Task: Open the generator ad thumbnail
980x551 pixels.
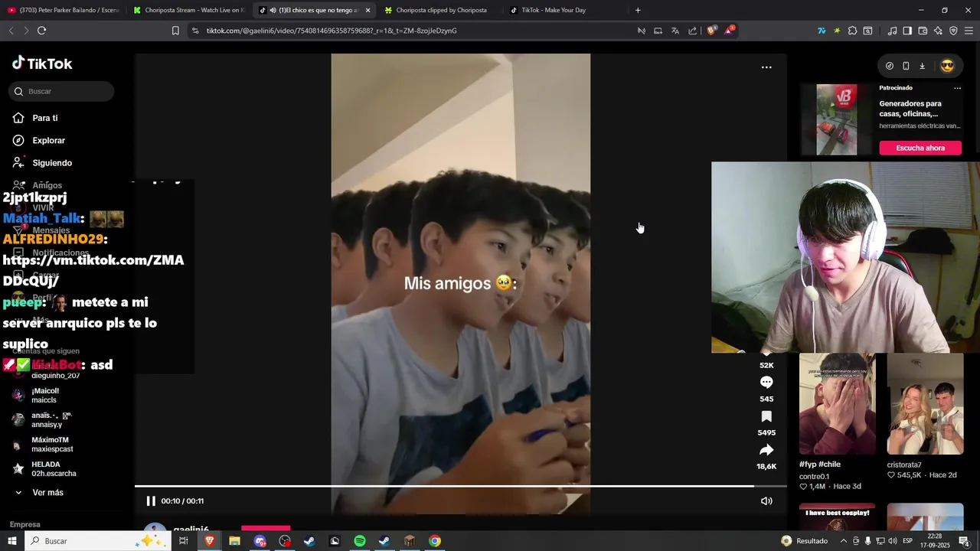Action: pyautogui.click(x=836, y=120)
